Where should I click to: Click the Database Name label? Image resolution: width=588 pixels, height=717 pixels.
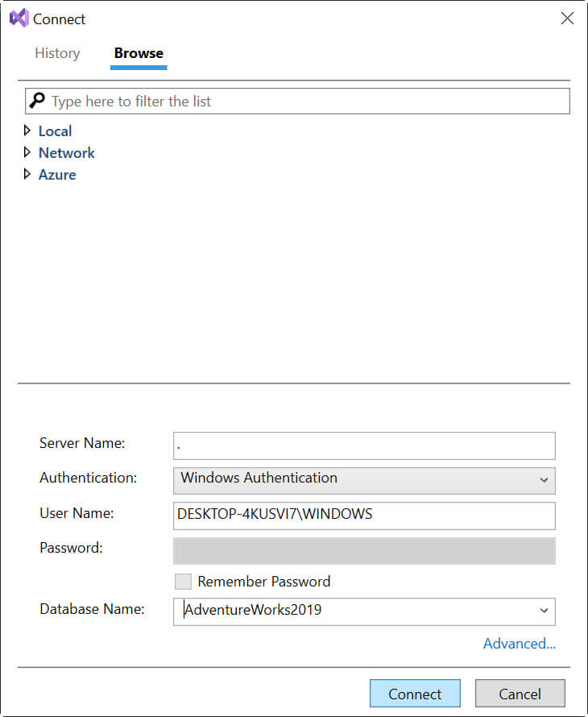point(92,609)
